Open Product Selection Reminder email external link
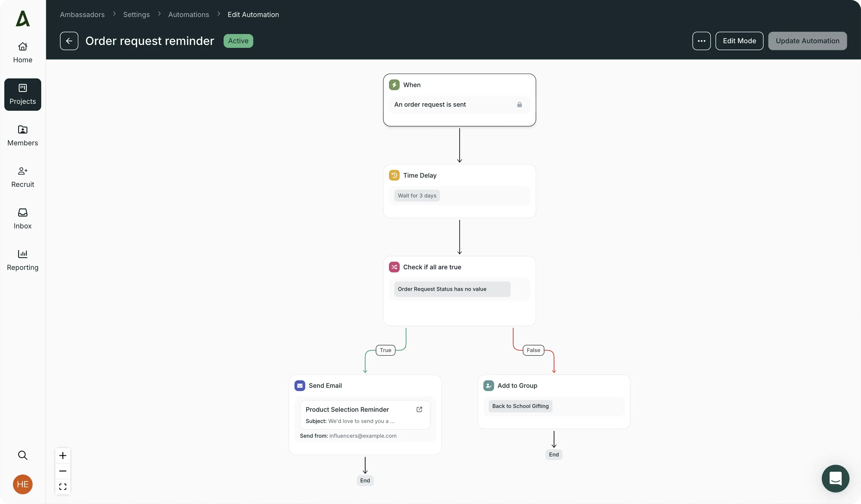Screen dimensions: 861x504 (419, 409)
